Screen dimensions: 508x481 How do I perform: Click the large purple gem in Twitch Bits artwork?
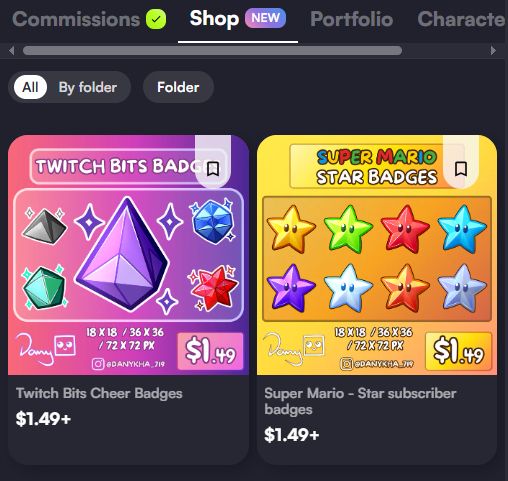click(x=122, y=254)
